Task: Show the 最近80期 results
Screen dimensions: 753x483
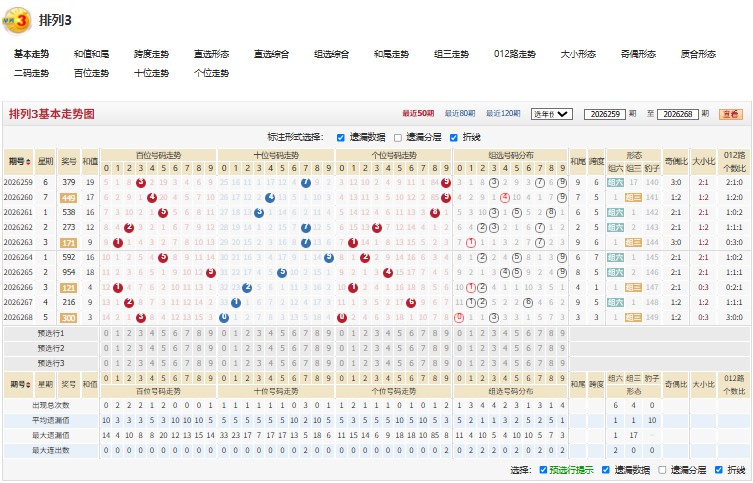Action: click(460, 114)
